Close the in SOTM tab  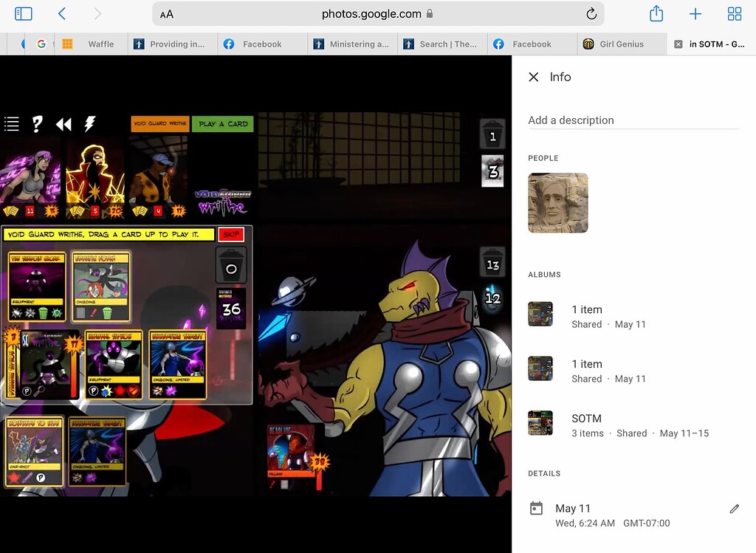[678, 44]
